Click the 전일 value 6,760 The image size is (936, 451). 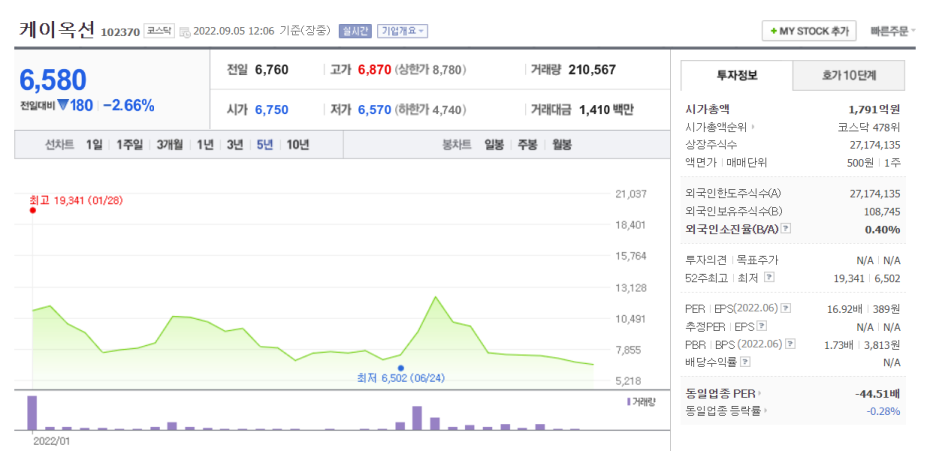coord(272,70)
